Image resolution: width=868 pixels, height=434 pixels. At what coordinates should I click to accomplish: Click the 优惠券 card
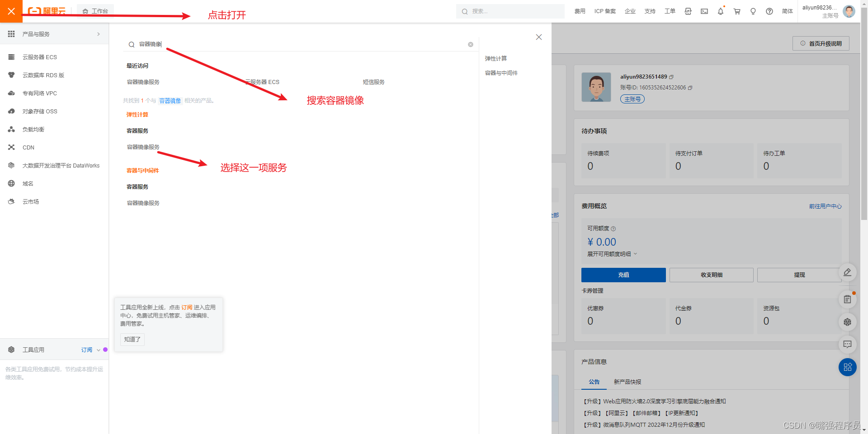tap(623, 316)
